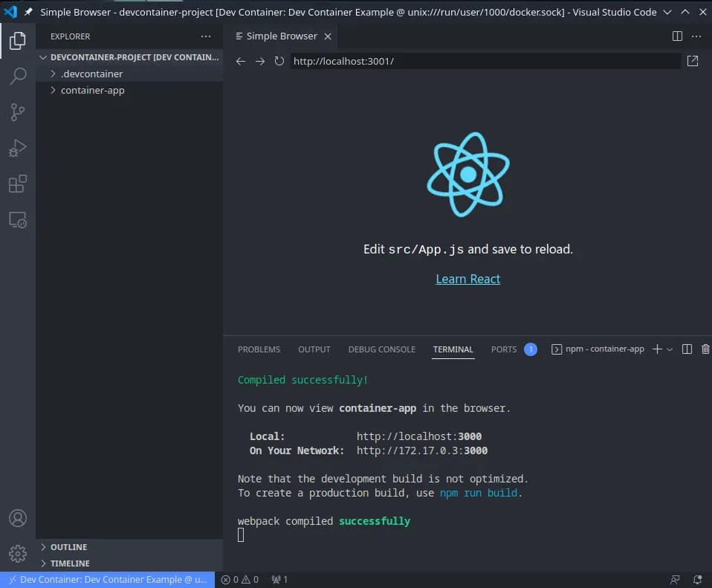Open the Manage gear menu

[x=18, y=554]
